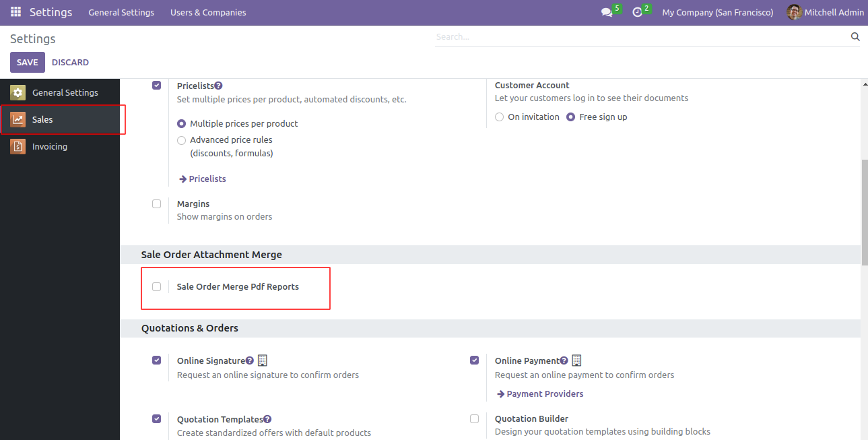
Task: Open the Users & Companies menu
Action: point(208,13)
